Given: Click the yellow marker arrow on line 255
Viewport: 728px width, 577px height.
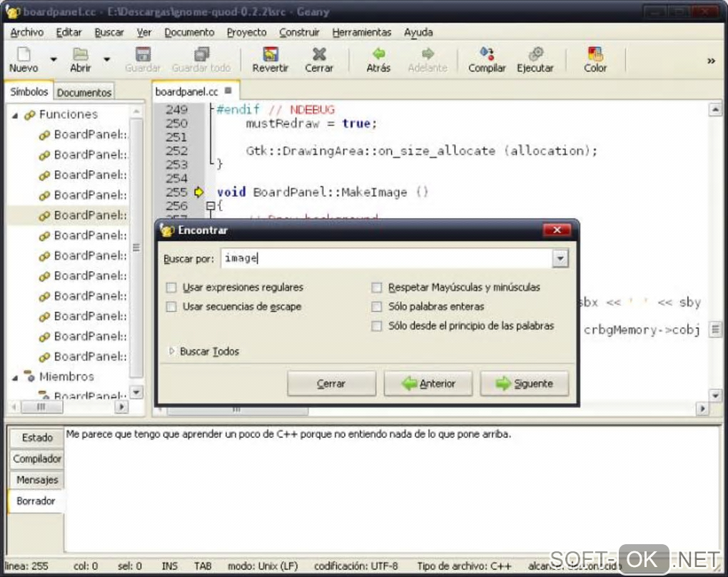Looking at the screenshot, I should click(x=198, y=192).
